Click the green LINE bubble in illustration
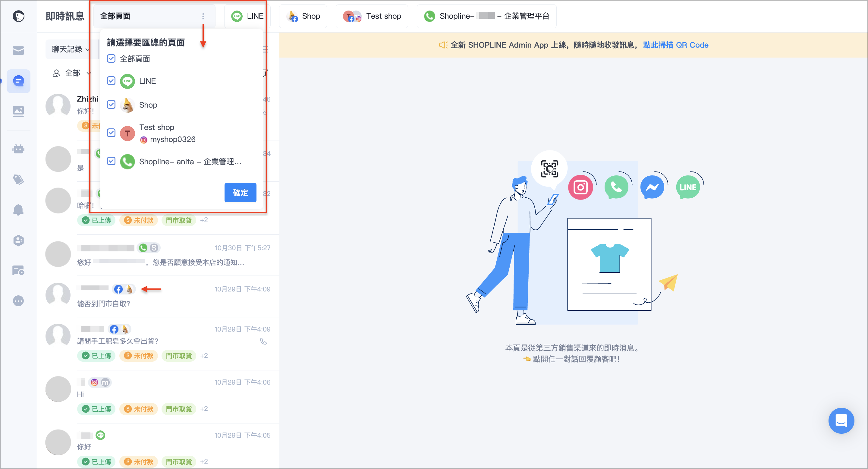 pos(688,187)
